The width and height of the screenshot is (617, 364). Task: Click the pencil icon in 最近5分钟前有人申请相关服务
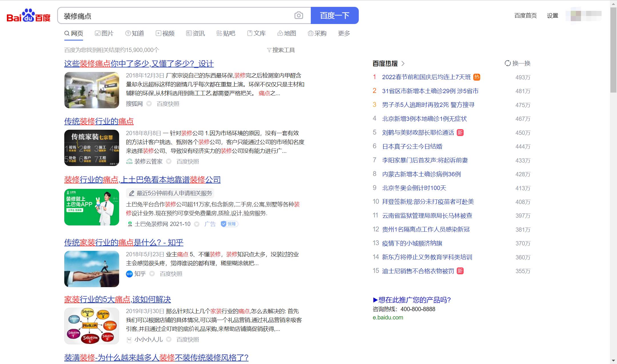[x=131, y=193]
